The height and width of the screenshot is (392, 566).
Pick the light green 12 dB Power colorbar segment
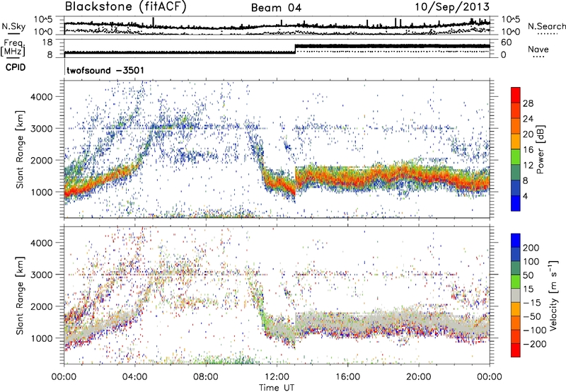[x=516, y=156]
